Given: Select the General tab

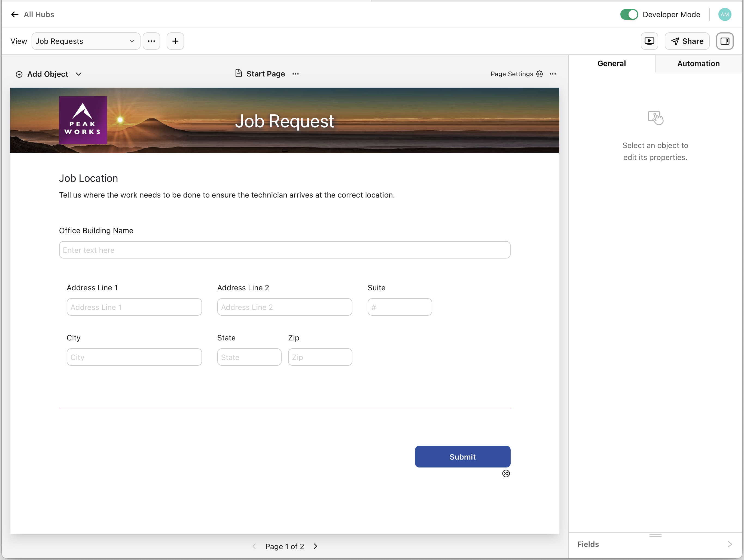Looking at the screenshot, I should pos(611,63).
